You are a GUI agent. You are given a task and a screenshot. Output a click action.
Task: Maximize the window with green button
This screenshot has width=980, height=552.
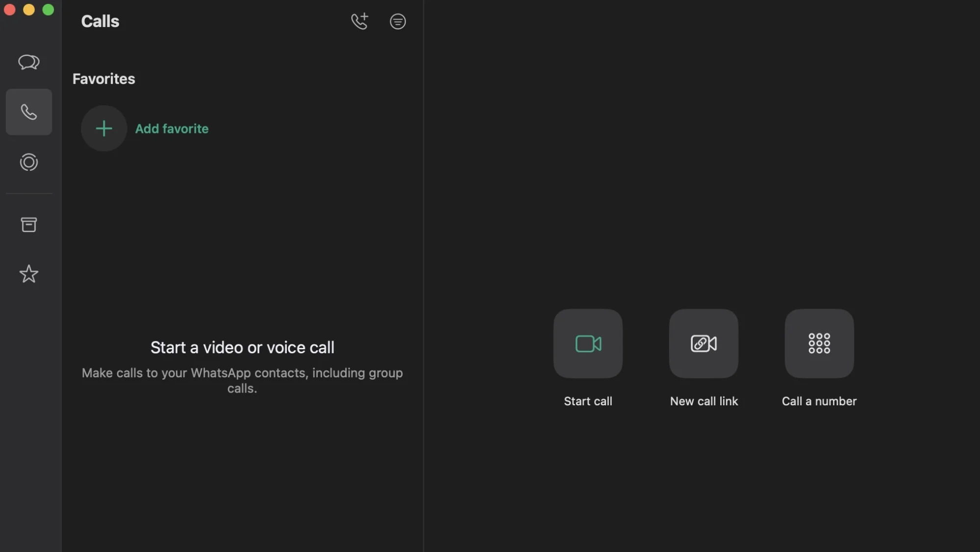tap(48, 10)
